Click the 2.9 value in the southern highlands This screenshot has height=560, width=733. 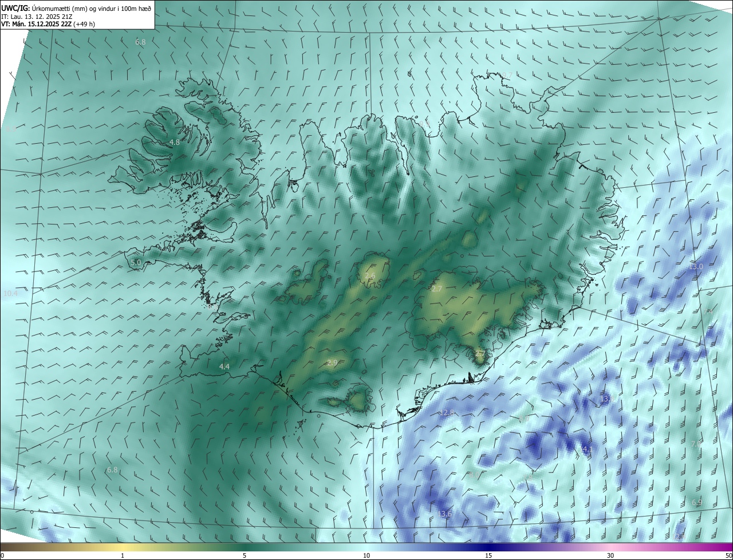(332, 362)
